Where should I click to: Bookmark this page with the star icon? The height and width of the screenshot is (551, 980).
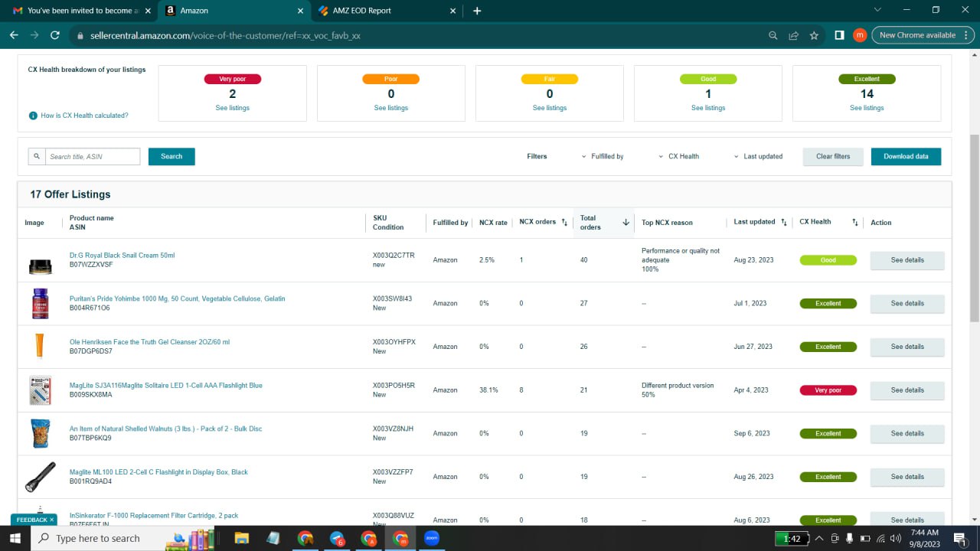tap(814, 35)
